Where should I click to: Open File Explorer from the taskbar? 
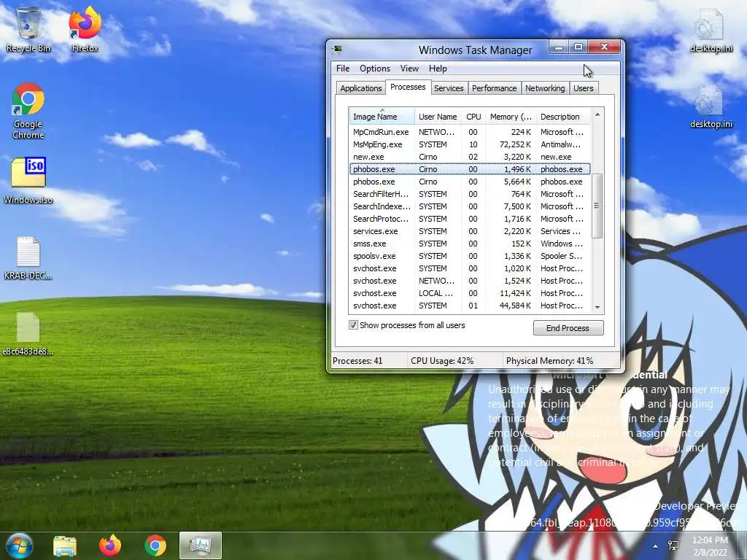click(x=65, y=545)
